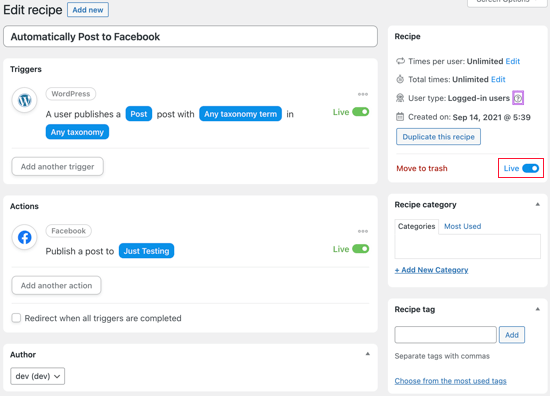Click the WordPress logo icon in Triggers
This screenshot has height=396, width=550.
25,100
